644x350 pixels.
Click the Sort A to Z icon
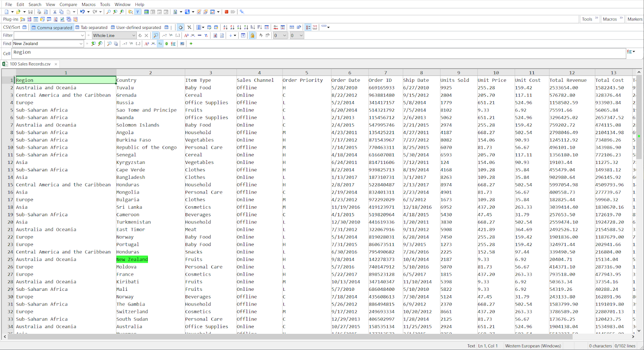pyautogui.click(x=225, y=27)
